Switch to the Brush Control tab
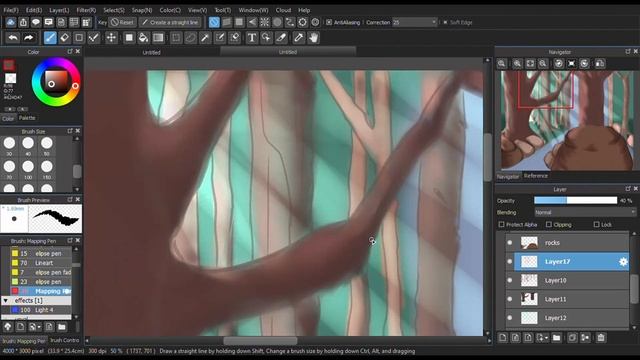Screen dimensions: 640x360 [64, 340]
